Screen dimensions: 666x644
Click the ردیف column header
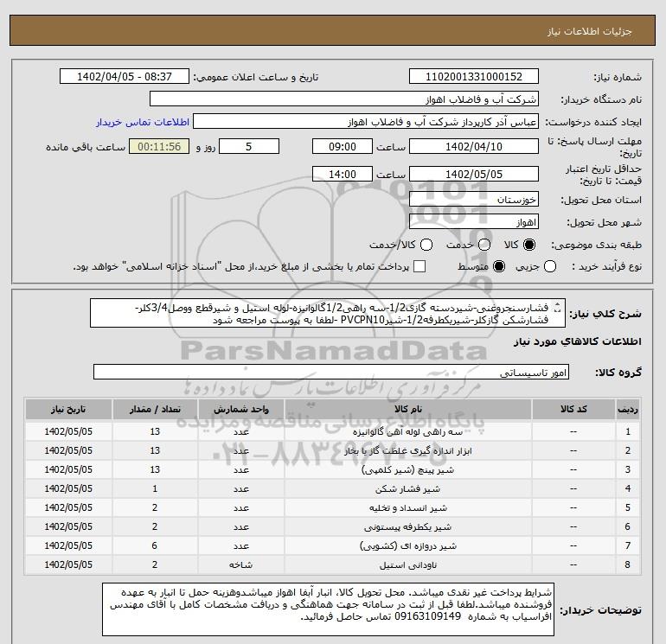tap(628, 409)
